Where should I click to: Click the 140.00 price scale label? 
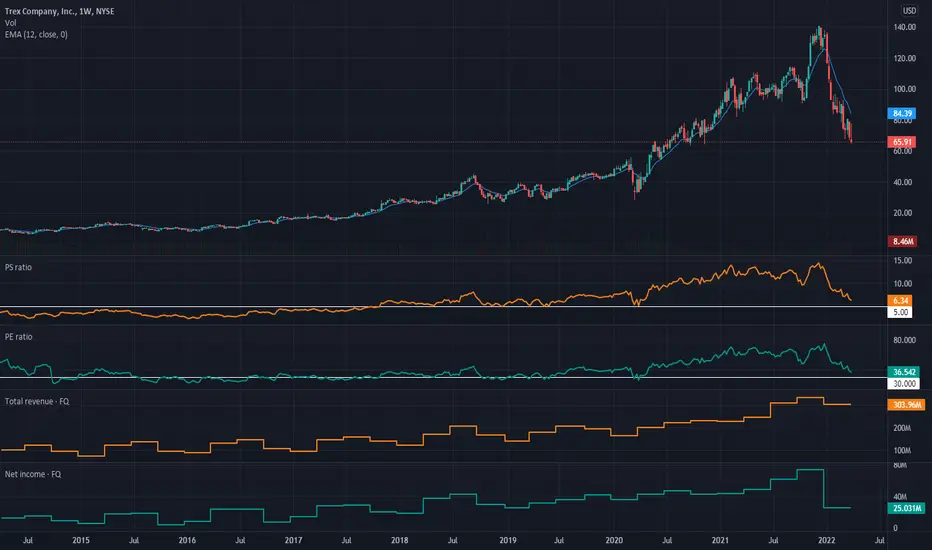[905, 28]
